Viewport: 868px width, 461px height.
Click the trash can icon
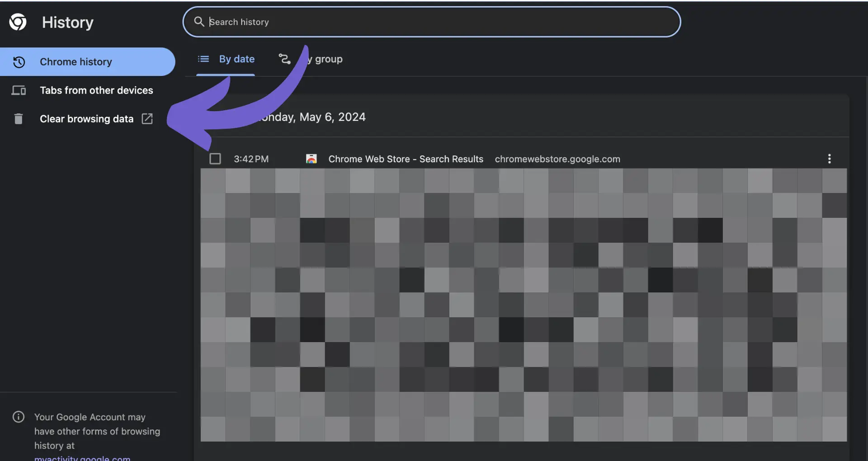pyautogui.click(x=18, y=119)
